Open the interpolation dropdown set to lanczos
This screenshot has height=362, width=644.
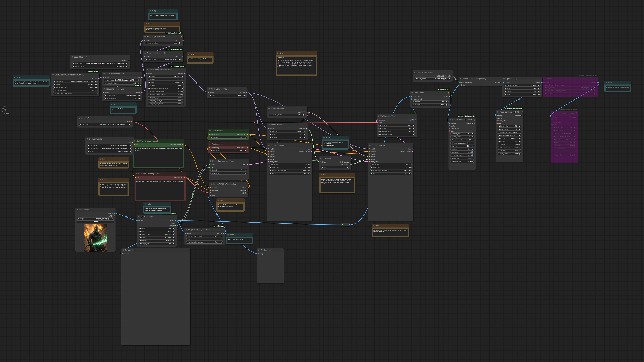tap(157, 235)
